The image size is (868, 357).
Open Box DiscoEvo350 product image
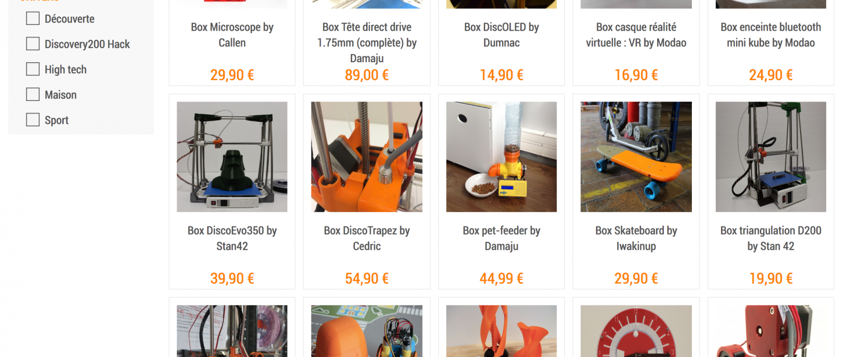tap(232, 157)
